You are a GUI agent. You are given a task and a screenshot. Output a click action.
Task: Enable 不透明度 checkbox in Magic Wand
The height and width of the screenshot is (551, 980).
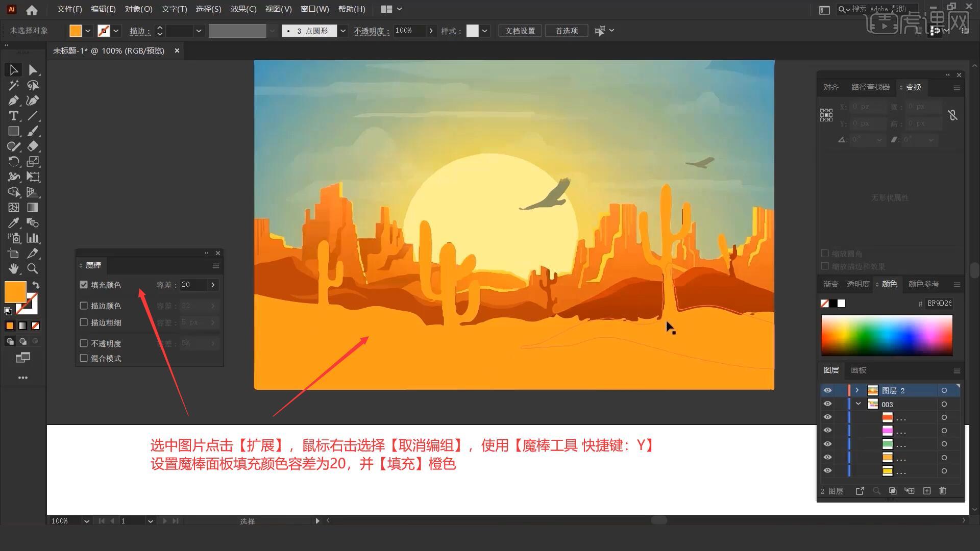(84, 343)
